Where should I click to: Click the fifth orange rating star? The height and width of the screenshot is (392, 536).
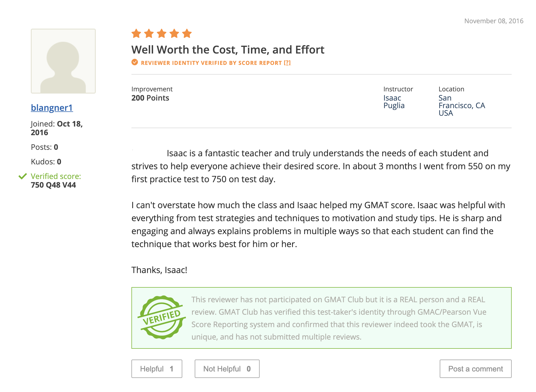[187, 34]
